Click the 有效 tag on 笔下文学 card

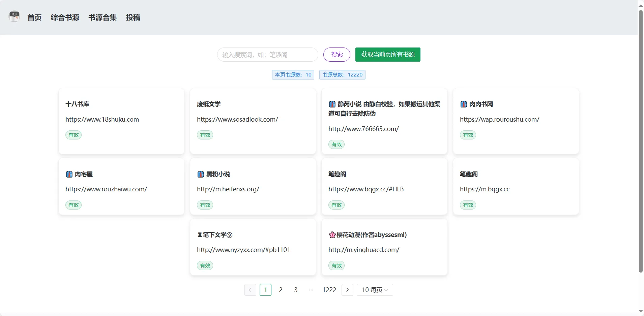[x=205, y=266]
